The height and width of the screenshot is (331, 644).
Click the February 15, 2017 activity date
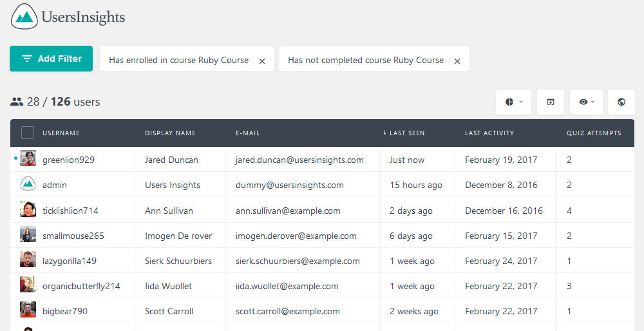click(x=501, y=236)
